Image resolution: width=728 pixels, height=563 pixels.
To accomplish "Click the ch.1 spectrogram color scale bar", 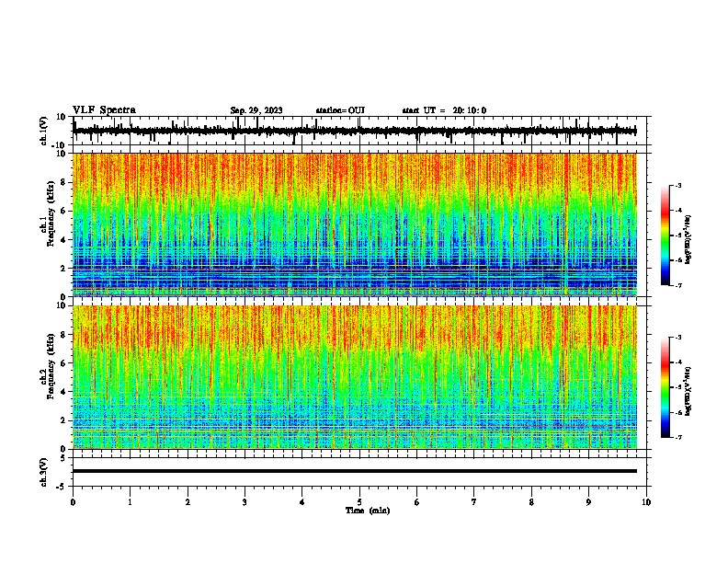I will pos(665,236).
